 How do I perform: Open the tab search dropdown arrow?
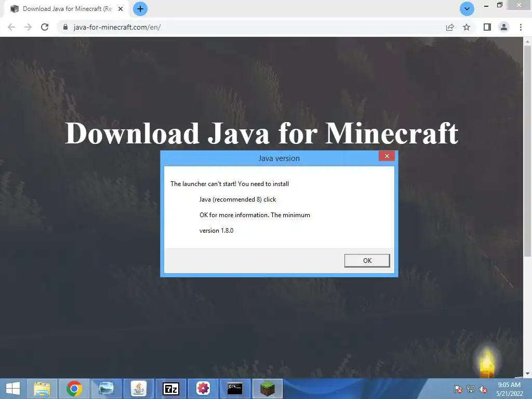pos(467,9)
